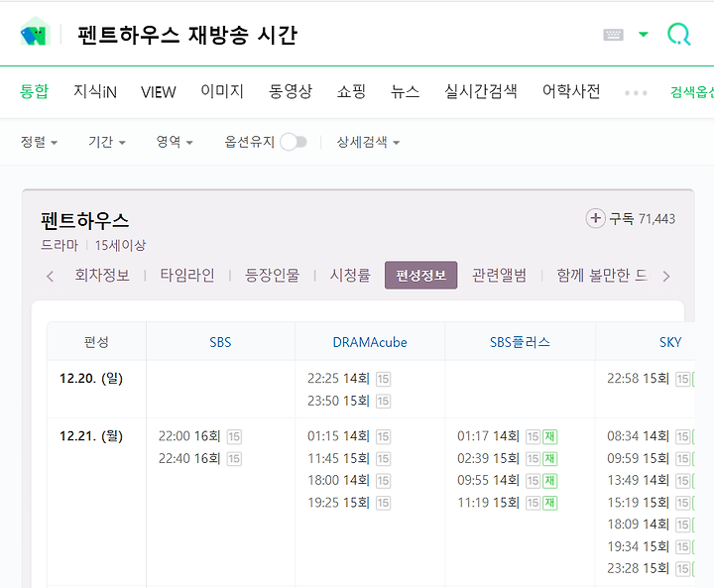This screenshot has width=714, height=588.
Task: Switch to the 이미지 tab
Action: 222,91
